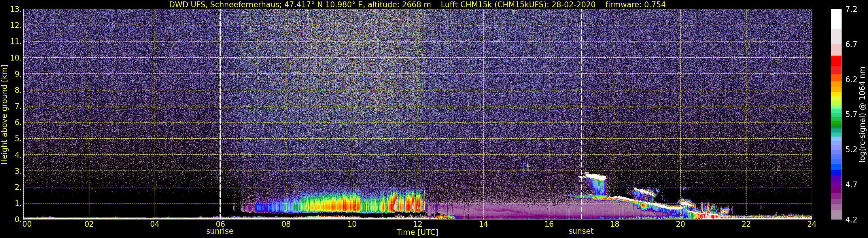Image resolution: width=868 pixels, height=238 pixels.
Task: Click the colorbar '5.7' value
Action: (851, 114)
